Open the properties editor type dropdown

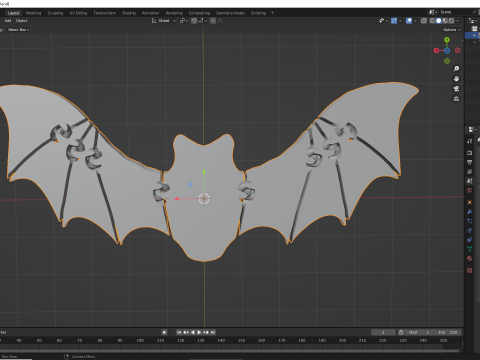(472, 129)
